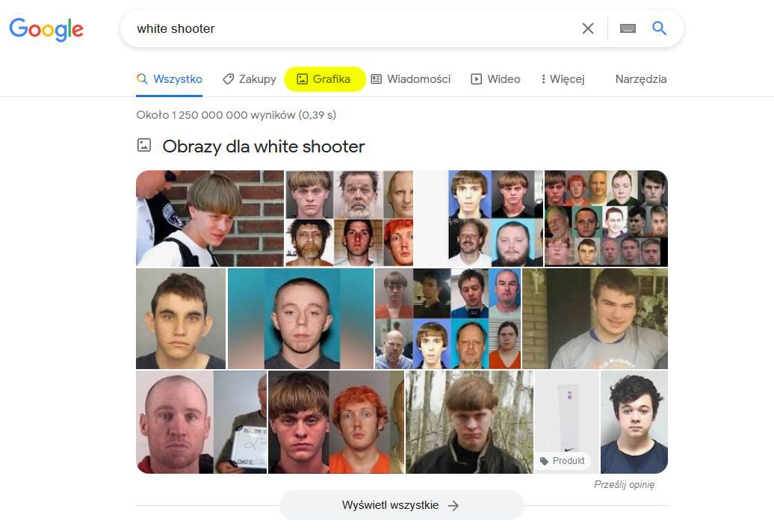Click inside the white shooter search field

click(x=345, y=28)
